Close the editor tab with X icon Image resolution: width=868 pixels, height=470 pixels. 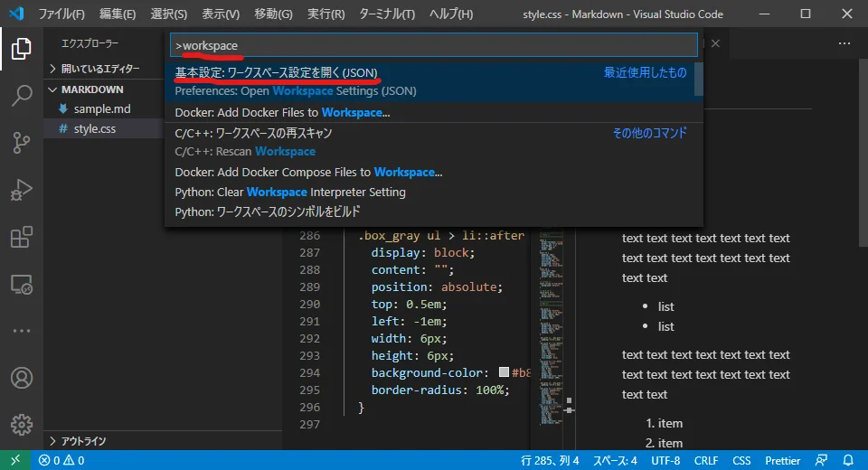point(715,43)
